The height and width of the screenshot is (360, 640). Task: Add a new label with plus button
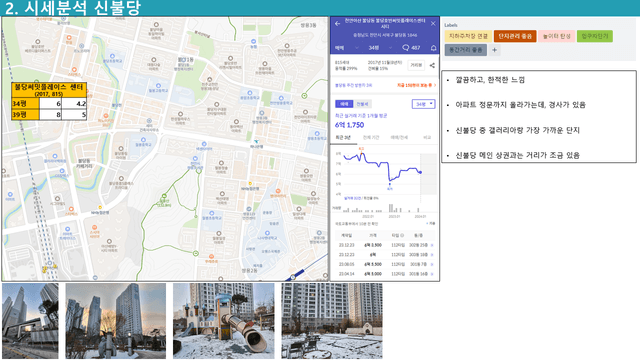(495, 50)
